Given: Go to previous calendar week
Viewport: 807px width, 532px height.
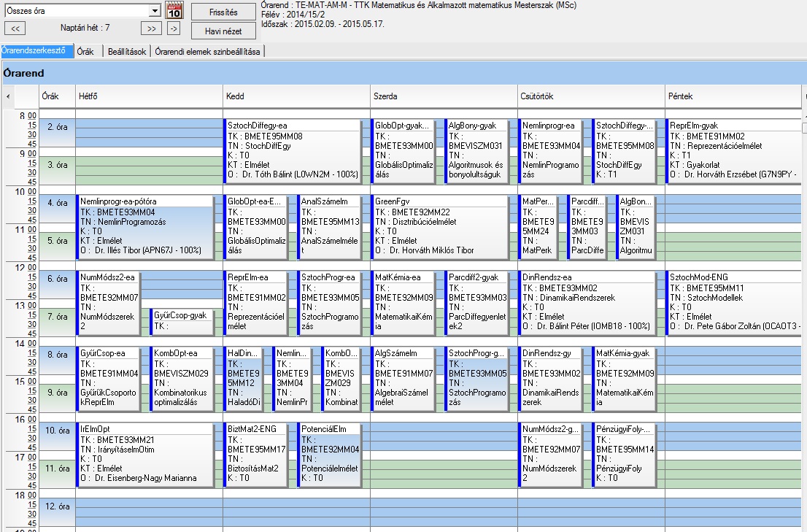Looking at the screenshot, I should pyautogui.click(x=15, y=28).
